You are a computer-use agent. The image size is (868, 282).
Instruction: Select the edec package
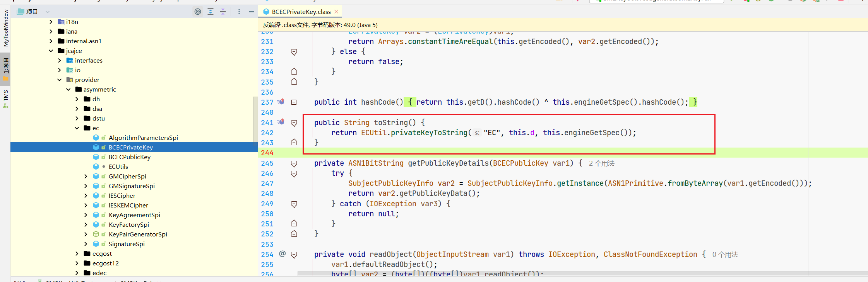[99, 273]
